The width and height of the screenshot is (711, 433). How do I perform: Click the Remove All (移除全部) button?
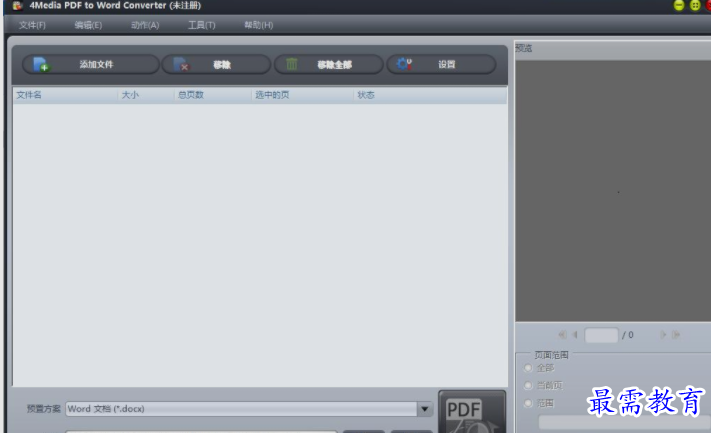[x=329, y=64]
